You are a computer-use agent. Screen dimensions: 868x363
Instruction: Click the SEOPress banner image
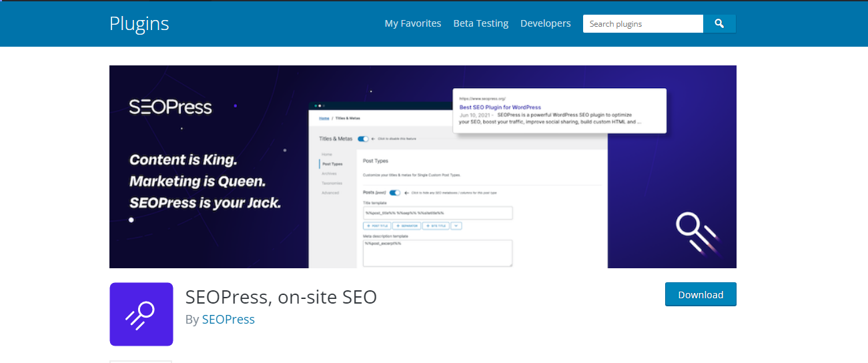[x=423, y=167]
